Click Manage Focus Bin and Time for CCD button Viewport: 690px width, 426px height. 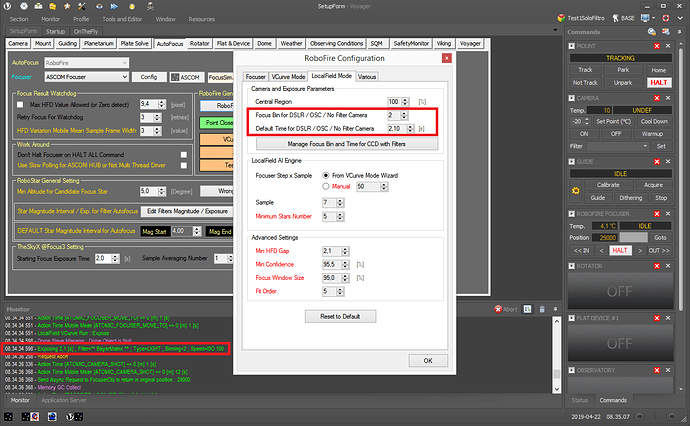click(x=347, y=144)
